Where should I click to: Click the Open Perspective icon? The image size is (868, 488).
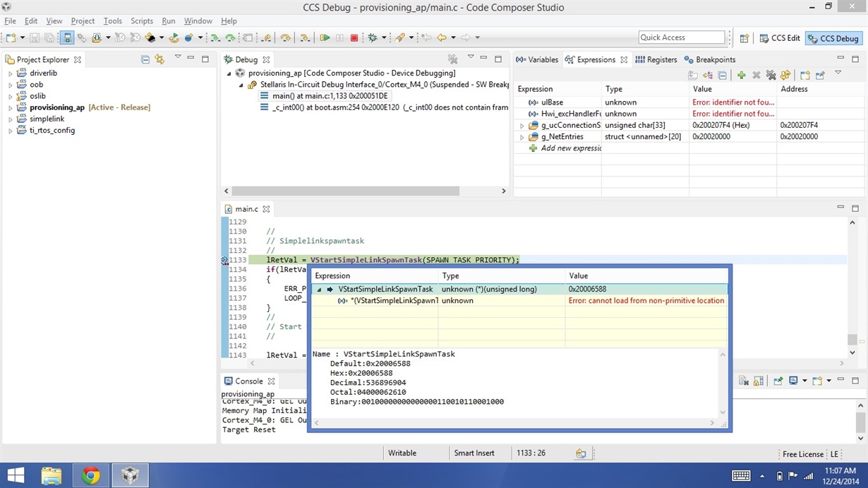(x=745, y=38)
